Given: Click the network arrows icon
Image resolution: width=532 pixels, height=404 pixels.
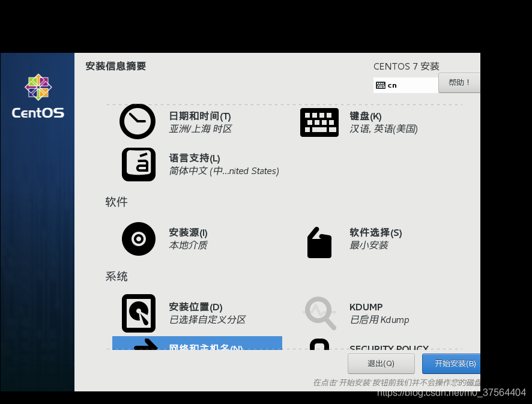Looking at the screenshot, I should coord(146,345).
